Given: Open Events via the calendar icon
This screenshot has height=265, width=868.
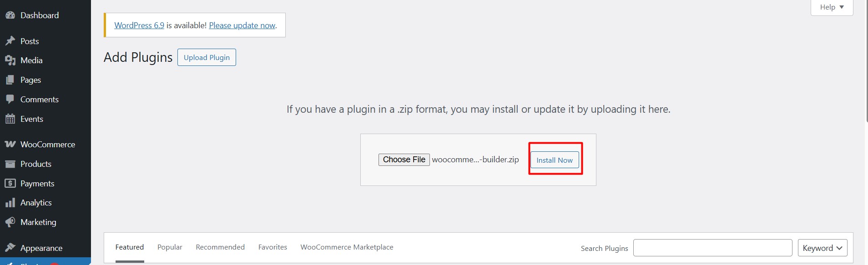Looking at the screenshot, I should pyautogui.click(x=10, y=119).
